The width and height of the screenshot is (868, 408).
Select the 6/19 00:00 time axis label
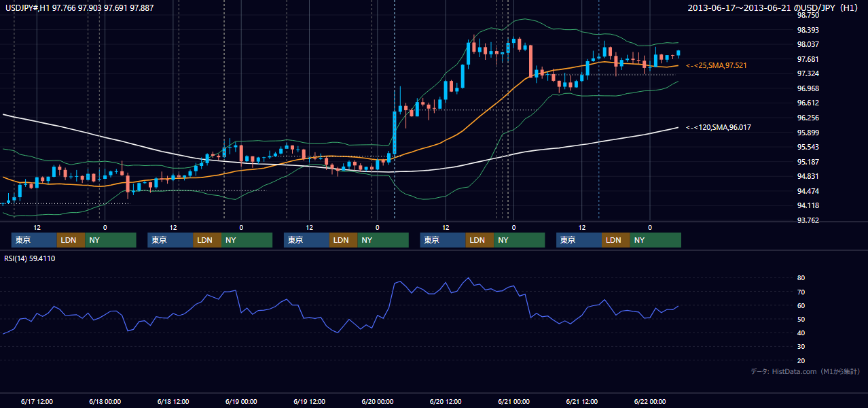pyautogui.click(x=241, y=402)
